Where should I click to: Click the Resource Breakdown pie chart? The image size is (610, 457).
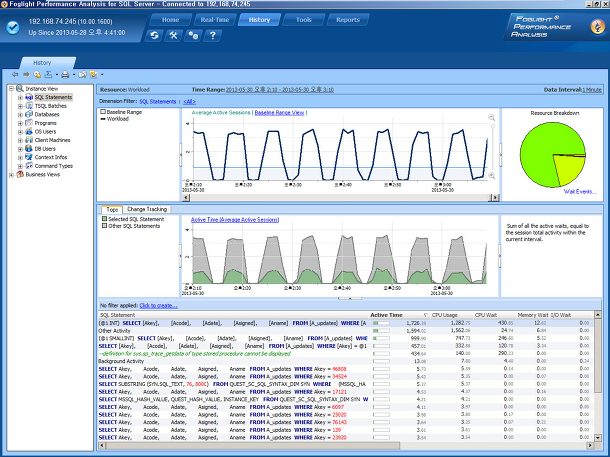552,154
